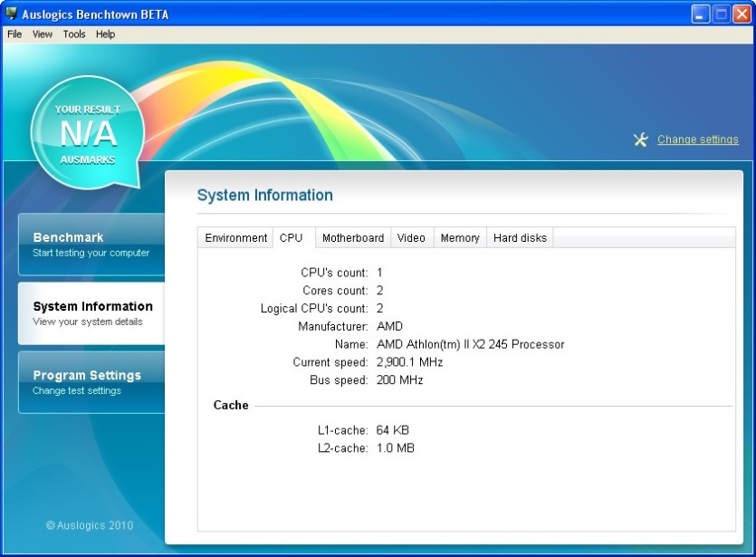Click the wrench icon beside Change settings
The height and width of the screenshot is (557, 756).
(x=641, y=139)
